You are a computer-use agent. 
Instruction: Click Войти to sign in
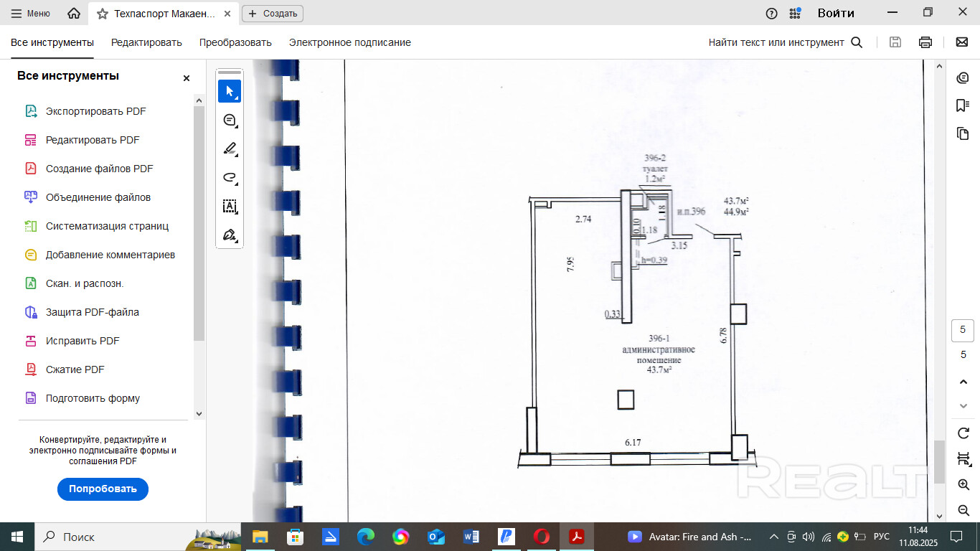(x=836, y=13)
